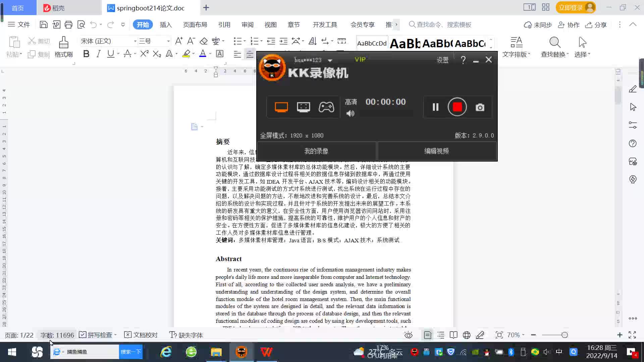Stop recording with the red button
Screen dimensions: 644x362
coord(457,107)
